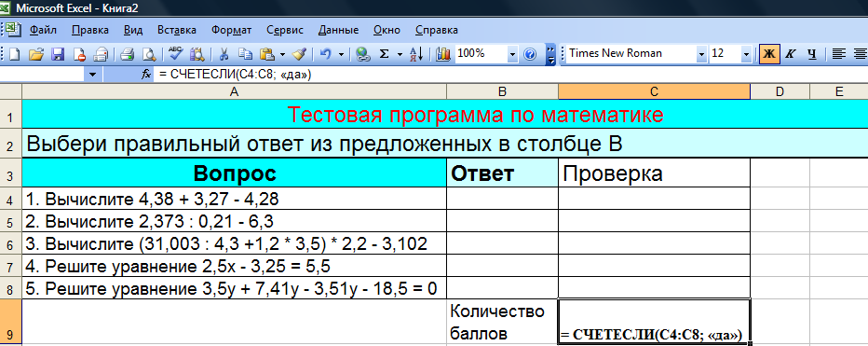Open the Chart Wizard icon
Image resolution: width=868 pixels, height=346 pixels.
click(x=443, y=54)
